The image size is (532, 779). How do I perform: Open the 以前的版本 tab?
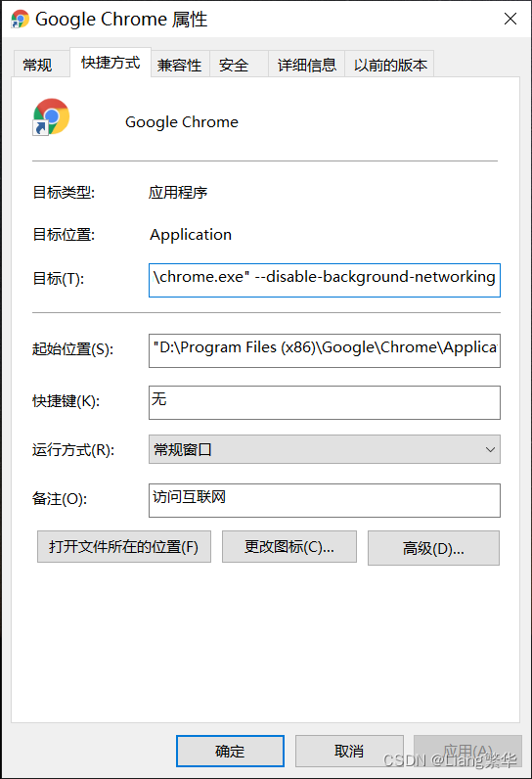click(389, 64)
